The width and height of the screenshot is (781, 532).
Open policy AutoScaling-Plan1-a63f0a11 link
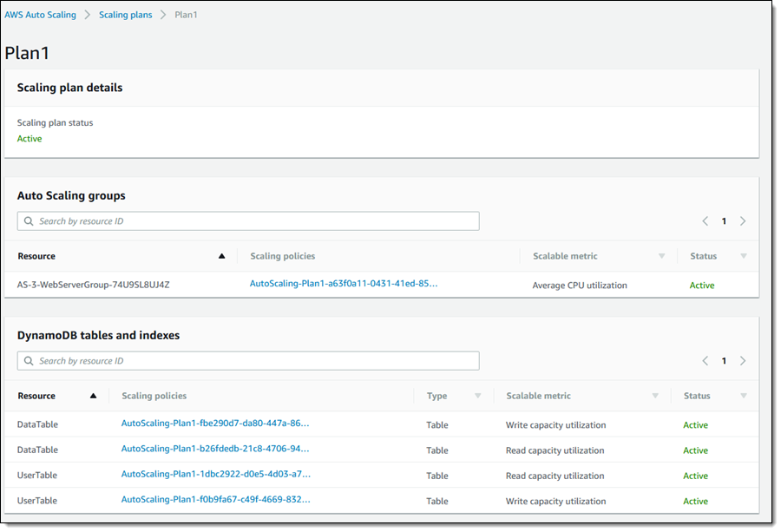pyautogui.click(x=344, y=284)
